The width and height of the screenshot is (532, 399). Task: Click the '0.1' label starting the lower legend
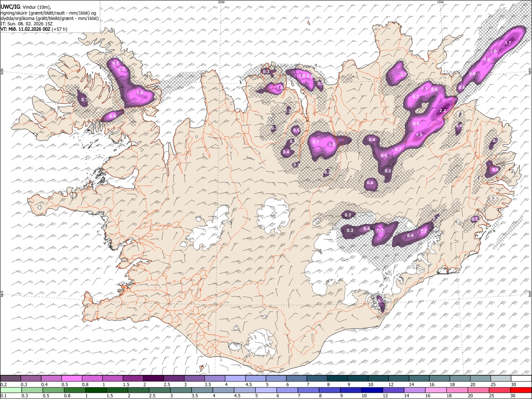(3, 396)
